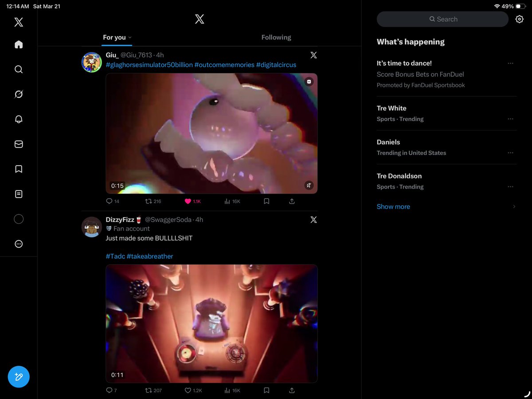Tap X logo above timeline tabs
The image size is (532, 399).
coord(199,19)
